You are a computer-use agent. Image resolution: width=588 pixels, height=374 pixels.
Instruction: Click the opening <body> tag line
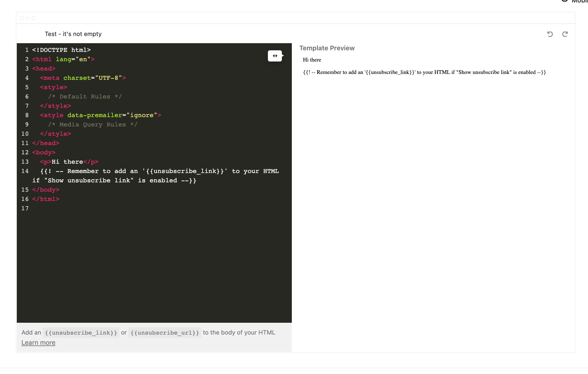coord(44,153)
